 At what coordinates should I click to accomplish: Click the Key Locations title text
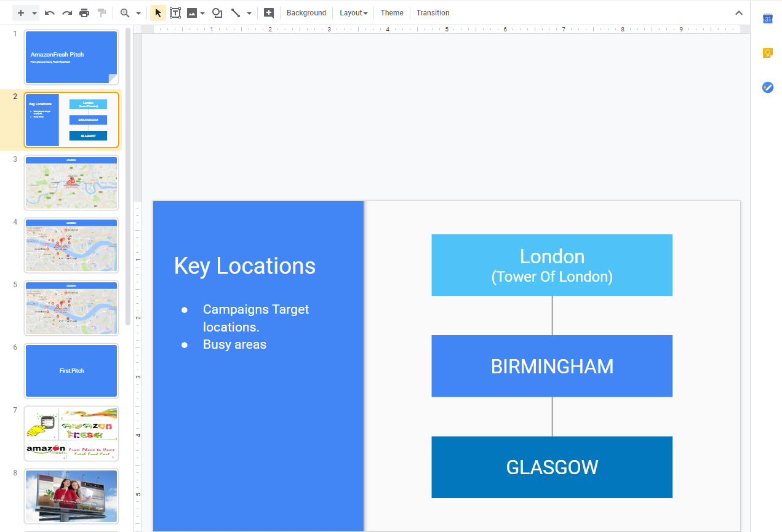pyautogui.click(x=245, y=266)
